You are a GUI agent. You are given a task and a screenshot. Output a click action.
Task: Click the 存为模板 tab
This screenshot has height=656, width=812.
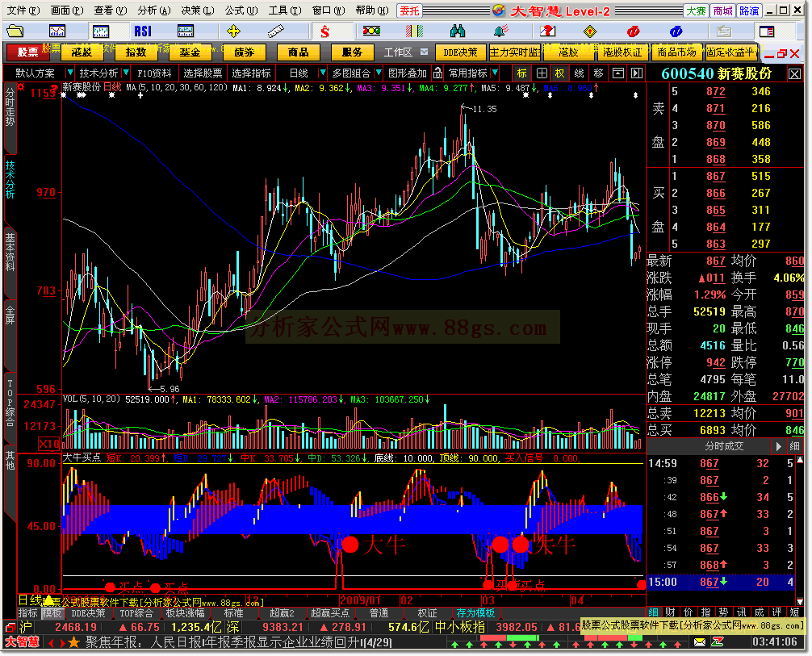475,613
